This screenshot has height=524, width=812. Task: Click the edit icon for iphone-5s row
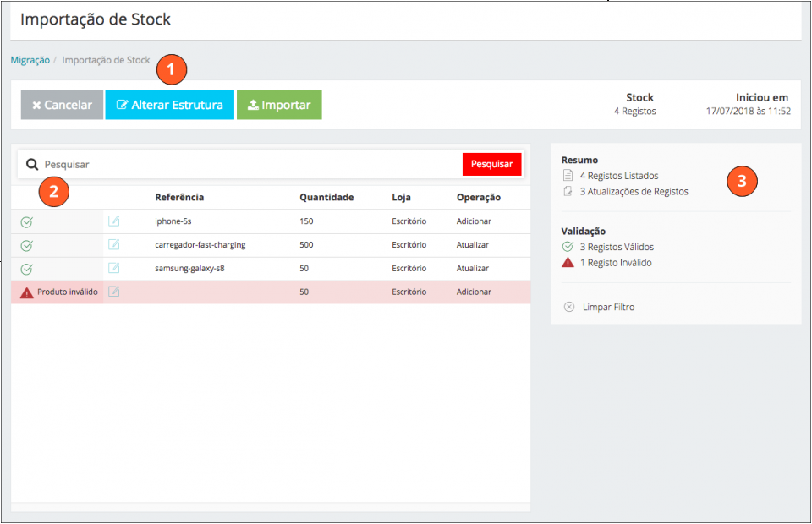[x=114, y=221]
